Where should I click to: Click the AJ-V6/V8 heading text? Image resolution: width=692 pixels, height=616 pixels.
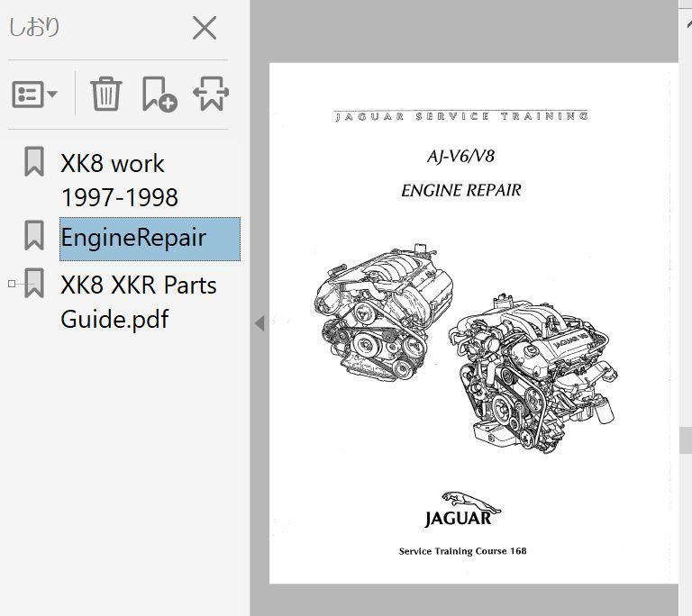pos(460,156)
